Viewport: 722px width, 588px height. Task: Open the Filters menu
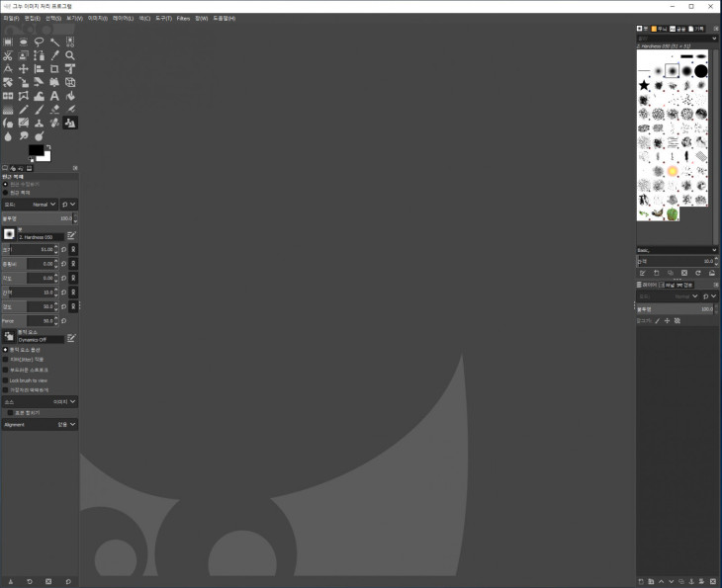coord(183,19)
